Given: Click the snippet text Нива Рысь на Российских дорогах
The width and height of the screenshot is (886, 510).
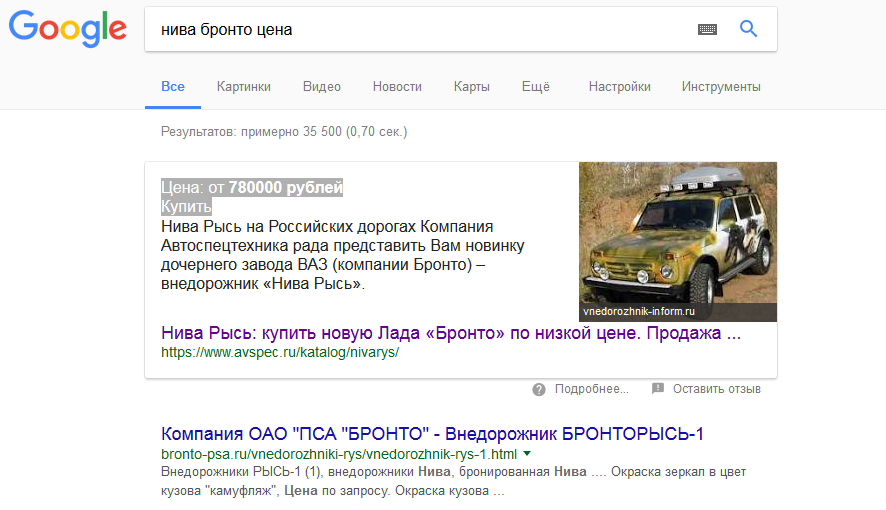Looking at the screenshot, I should point(289,226).
